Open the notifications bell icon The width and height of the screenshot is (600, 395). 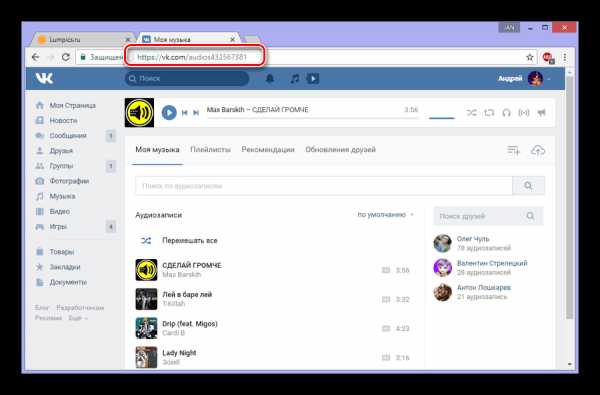(x=270, y=78)
